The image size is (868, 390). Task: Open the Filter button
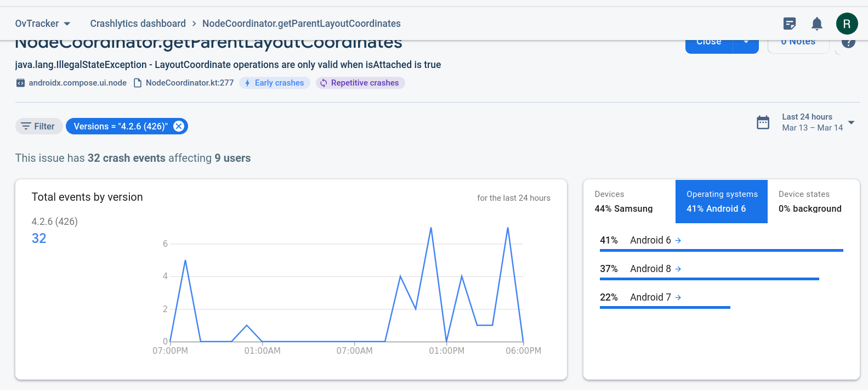point(38,126)
